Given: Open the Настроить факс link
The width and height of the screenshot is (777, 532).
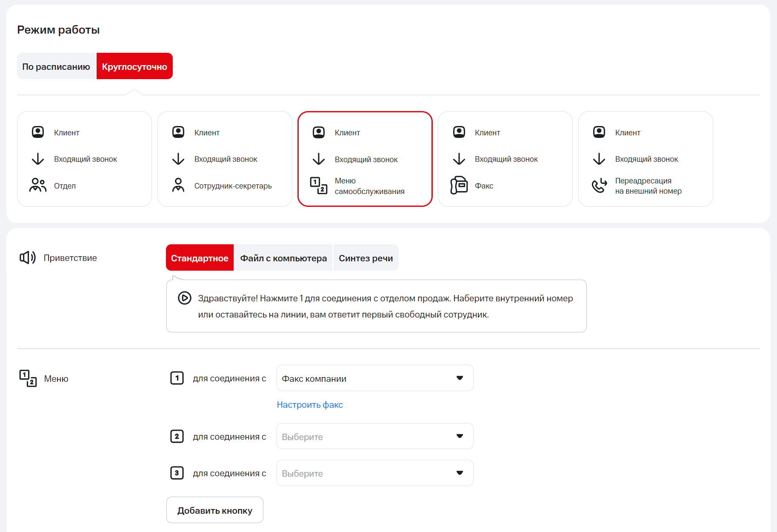Looking at the screenshot, I should click(x=310, y=405).
